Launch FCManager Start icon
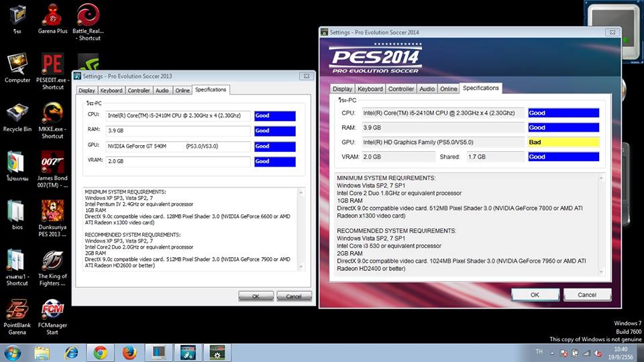 click(52, 316)
